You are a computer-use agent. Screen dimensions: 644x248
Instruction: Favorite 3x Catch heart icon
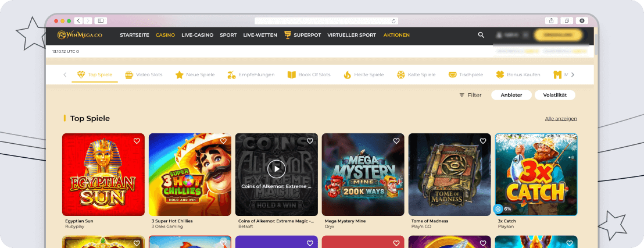click(570, 141)
